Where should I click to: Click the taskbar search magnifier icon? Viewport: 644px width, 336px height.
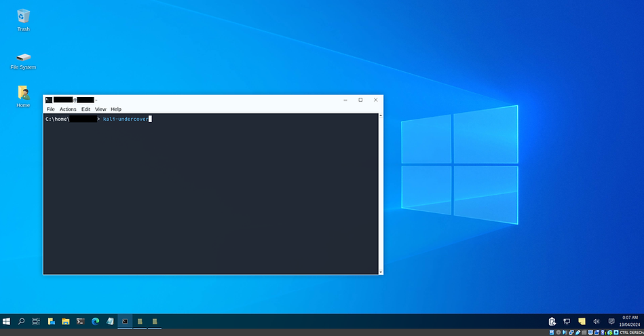click(21, 321)
